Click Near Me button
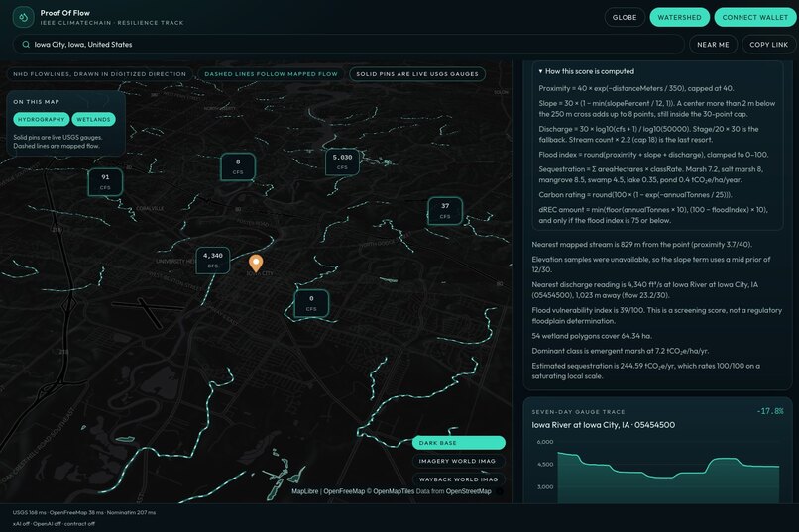Image resolution: width=799 pixels, height=532 pixels. [x=713, y=45]
